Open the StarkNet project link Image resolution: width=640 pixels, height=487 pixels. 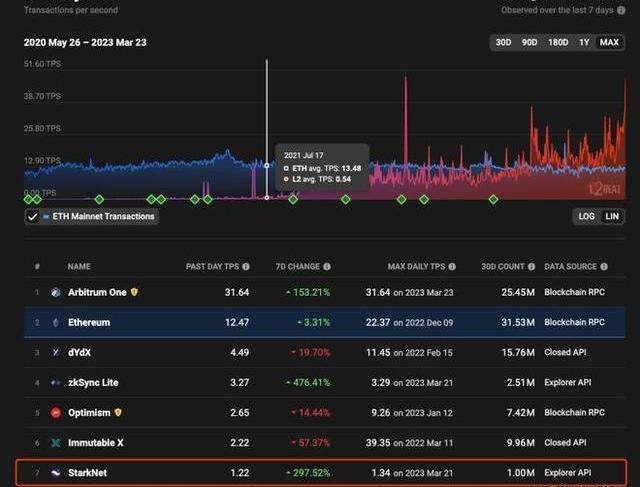coord(87,473)
